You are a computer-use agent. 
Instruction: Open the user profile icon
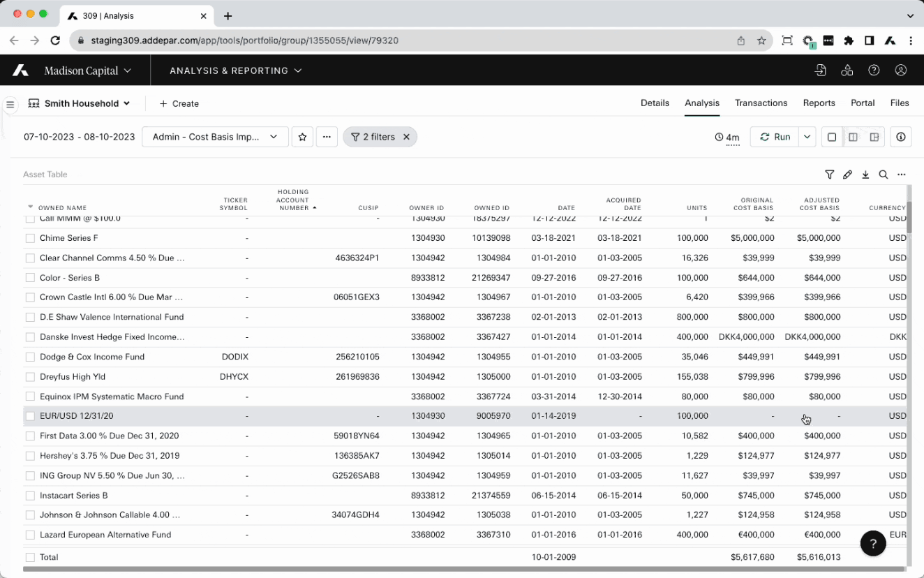(x=901, y=71)
